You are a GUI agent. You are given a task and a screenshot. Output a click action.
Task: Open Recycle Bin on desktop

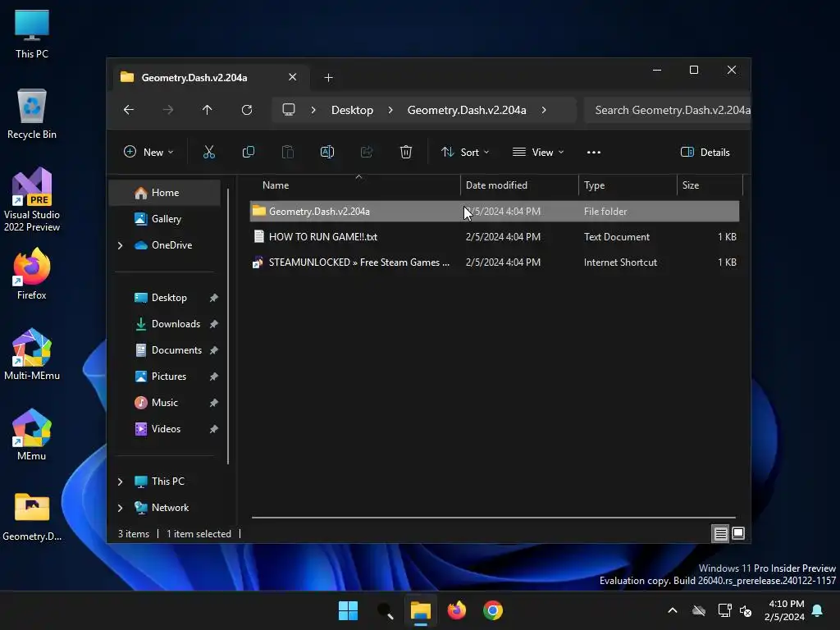(x=32, y=114)
